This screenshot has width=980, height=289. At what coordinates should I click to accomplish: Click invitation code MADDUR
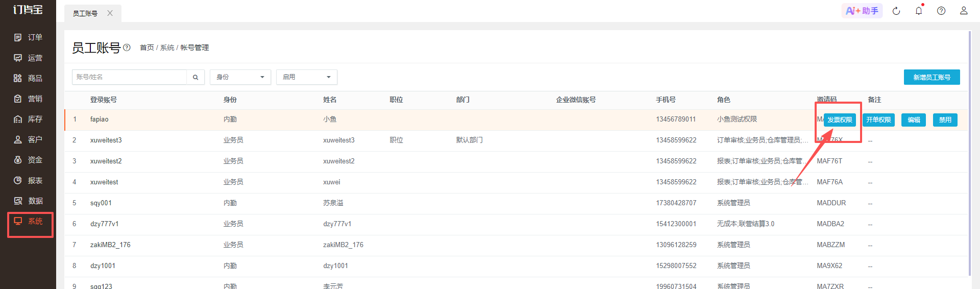(831, 203)
